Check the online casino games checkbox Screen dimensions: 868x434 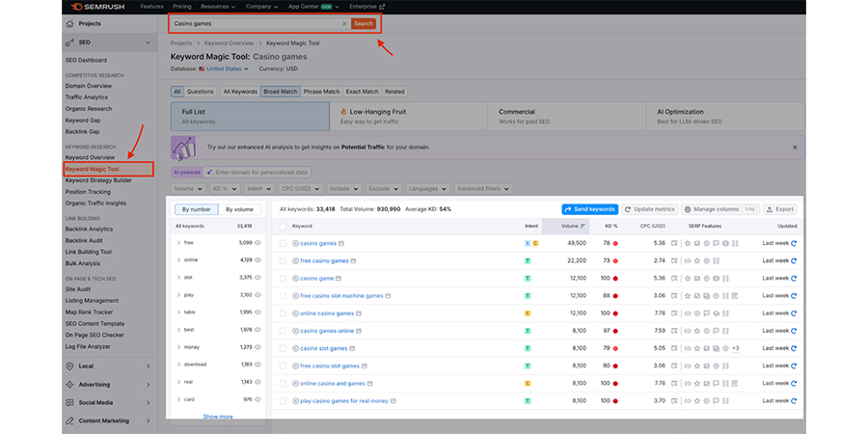pyautogui.click(x=283, y=313)
